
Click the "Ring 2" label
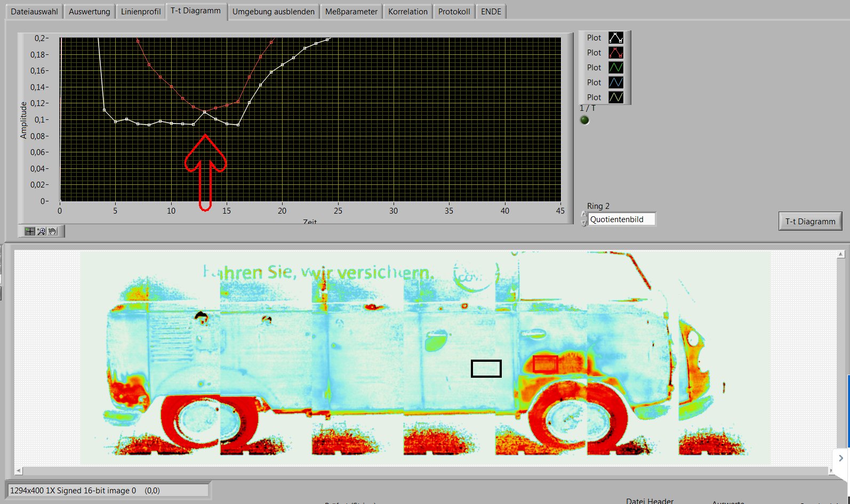(598, 206)
